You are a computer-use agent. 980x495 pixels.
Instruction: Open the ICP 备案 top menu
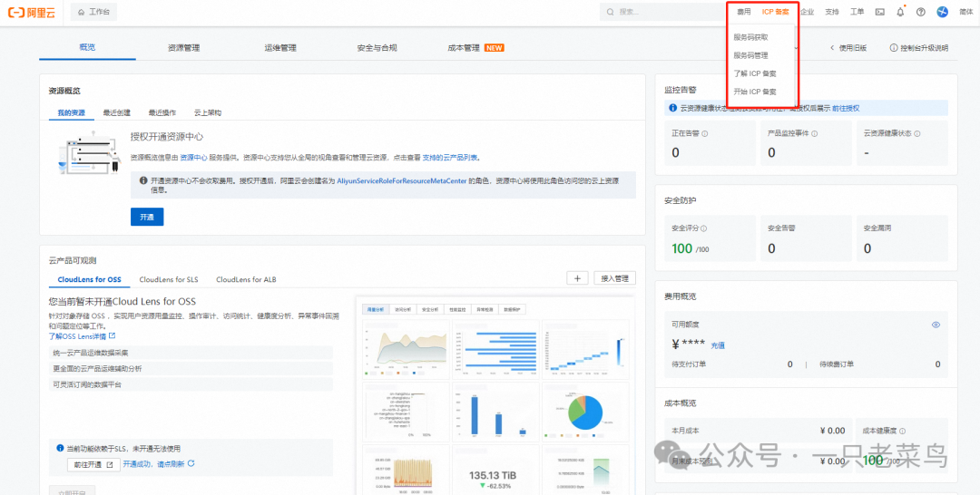coord(775,12)
